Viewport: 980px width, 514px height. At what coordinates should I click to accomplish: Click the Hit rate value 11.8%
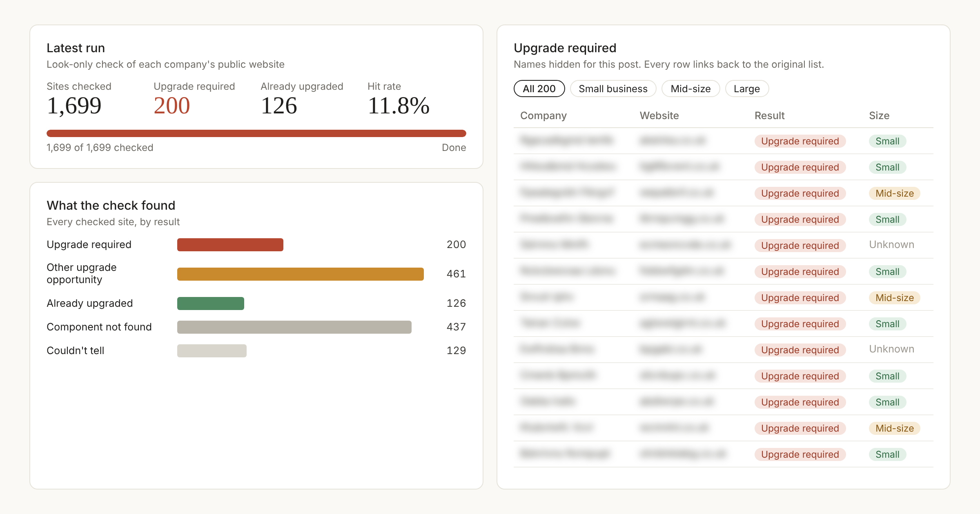coord(399,106)
